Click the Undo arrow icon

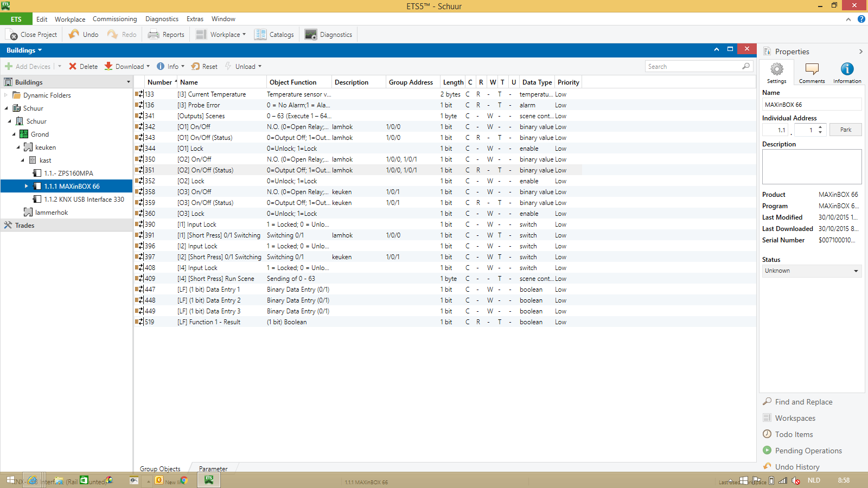click(74, 34)
